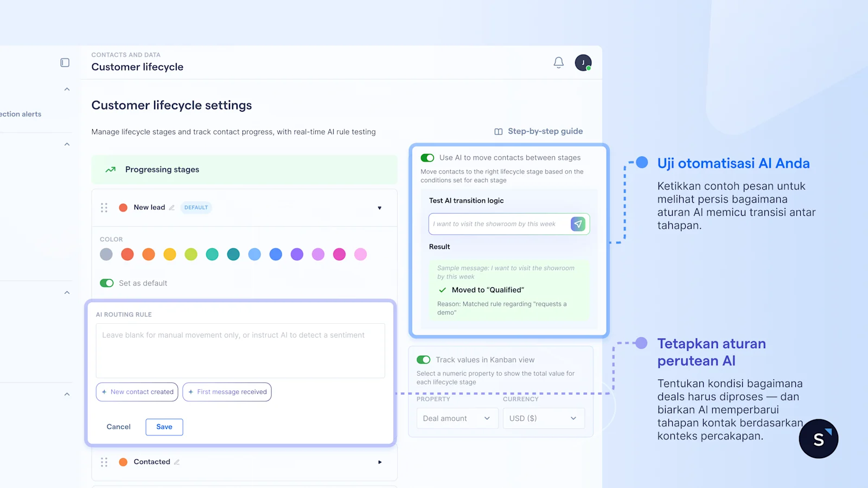Toggle Use AI to move contacts between stages
This screenshot has width=868, height=488.
pyautogui.click(x=427, y=158)
